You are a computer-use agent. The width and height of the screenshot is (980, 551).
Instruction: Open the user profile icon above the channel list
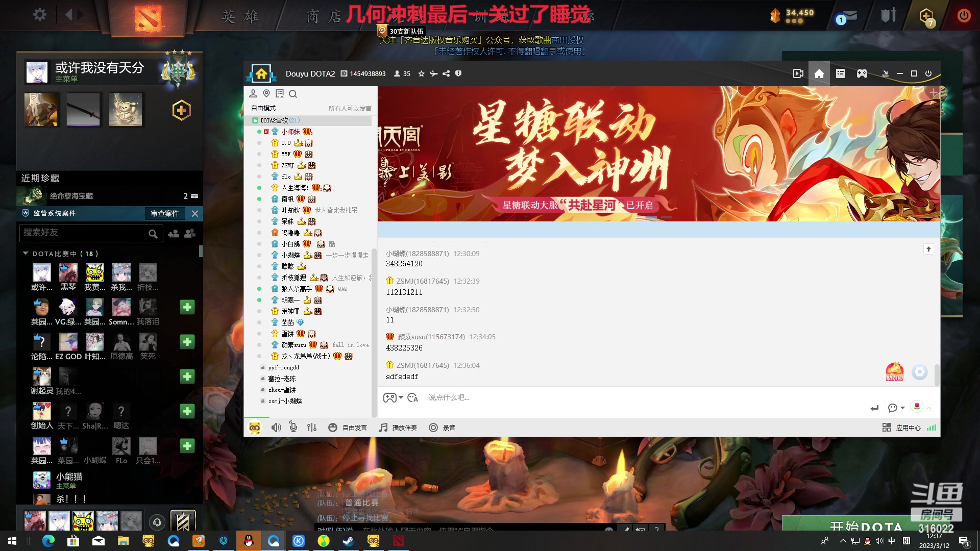click(253, 93)
